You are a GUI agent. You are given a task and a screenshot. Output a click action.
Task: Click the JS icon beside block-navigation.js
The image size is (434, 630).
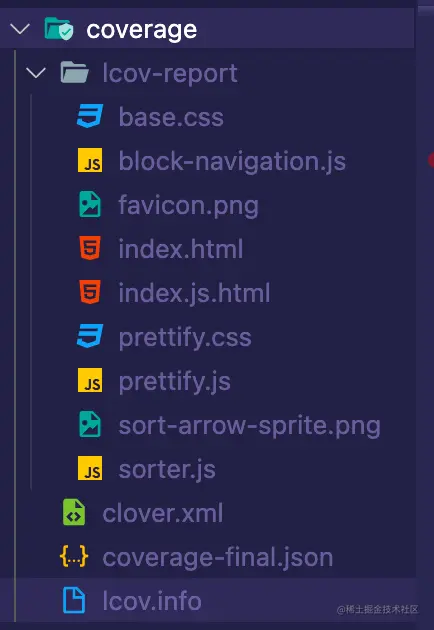[x=90, y=160]
